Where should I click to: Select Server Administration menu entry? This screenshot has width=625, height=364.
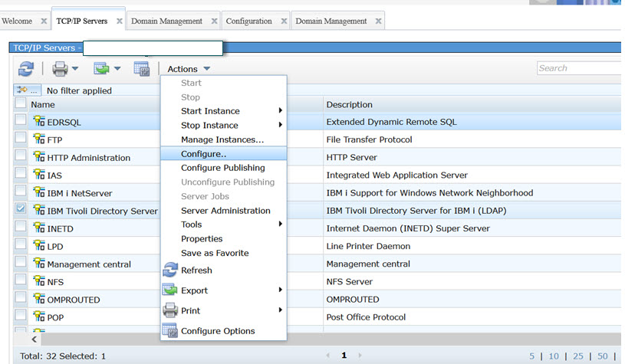coord(225,211)
